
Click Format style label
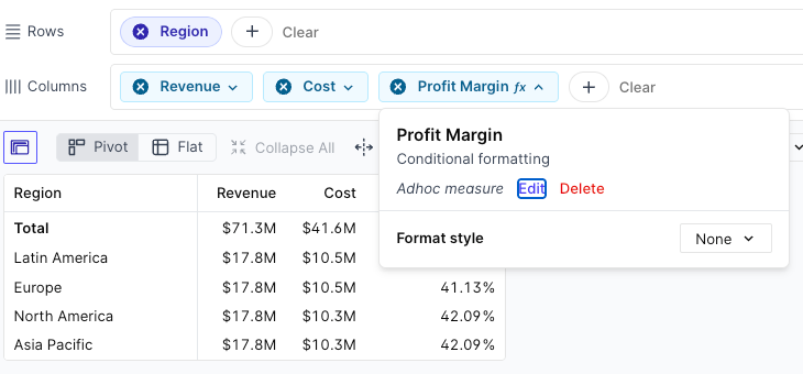[x=440, y=238]
